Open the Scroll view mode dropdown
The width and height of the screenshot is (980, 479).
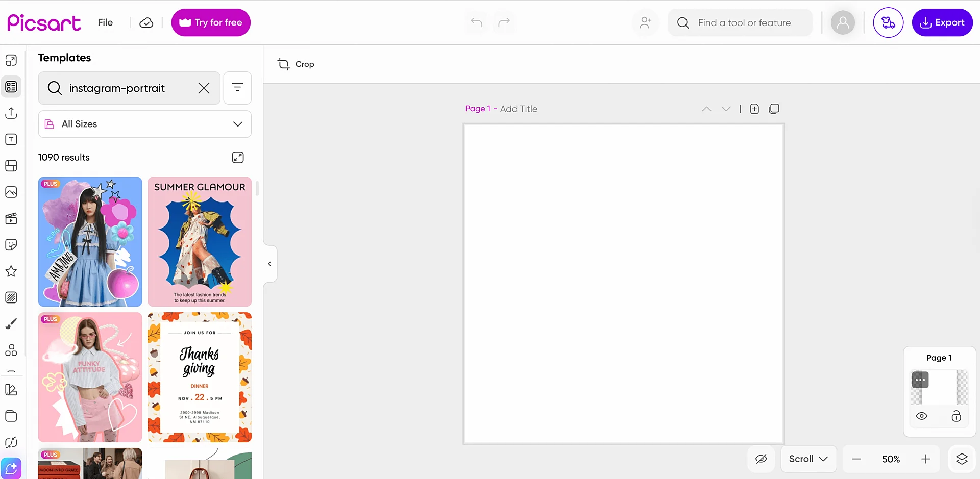(x=808, y=459)
